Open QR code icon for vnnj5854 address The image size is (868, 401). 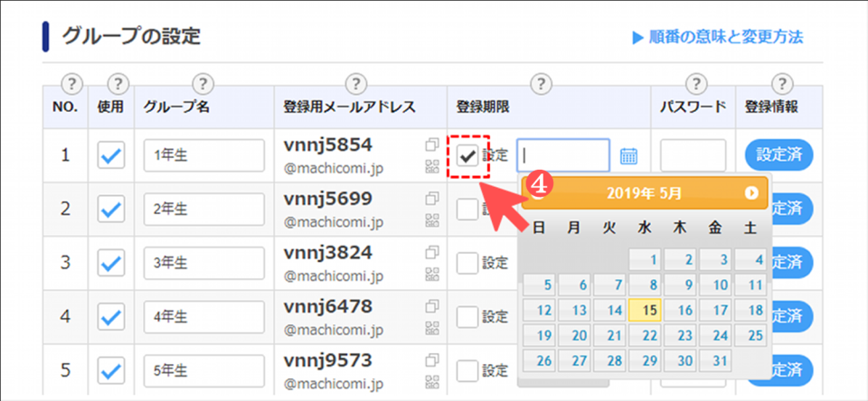pyautogui.click(x=431, y=165)
